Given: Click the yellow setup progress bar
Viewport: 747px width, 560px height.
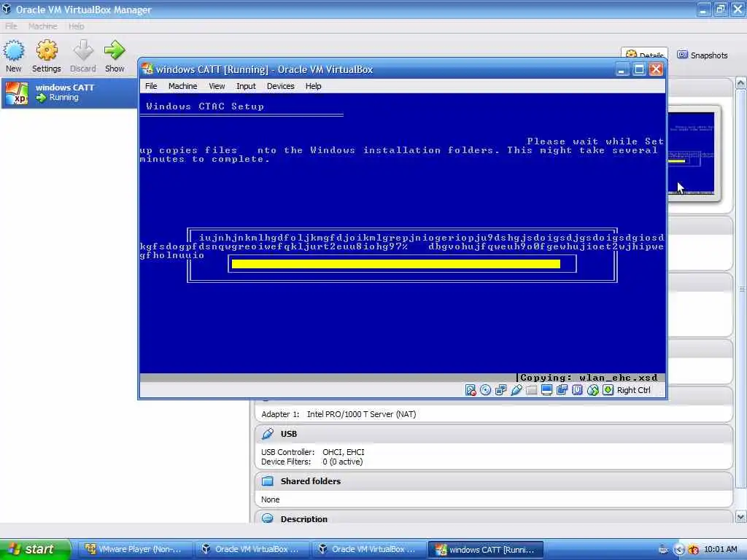Looking at the screenshot, I should (x=396, y=264).
